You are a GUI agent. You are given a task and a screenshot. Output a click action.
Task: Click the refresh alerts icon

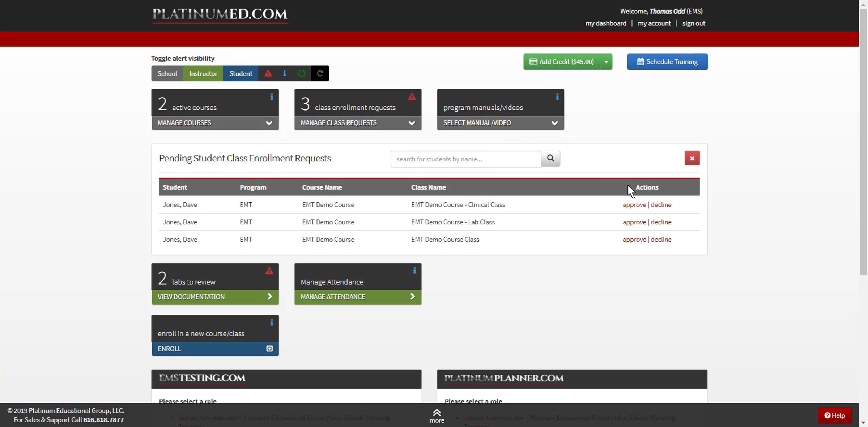point(320,73)
